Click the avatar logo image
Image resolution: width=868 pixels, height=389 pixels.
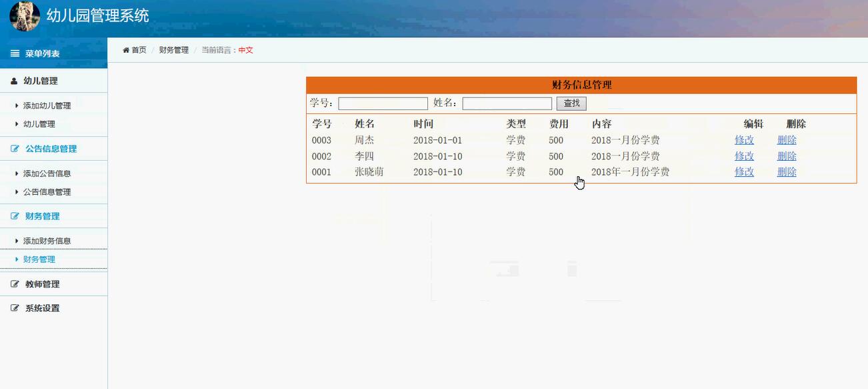[25, 16]
